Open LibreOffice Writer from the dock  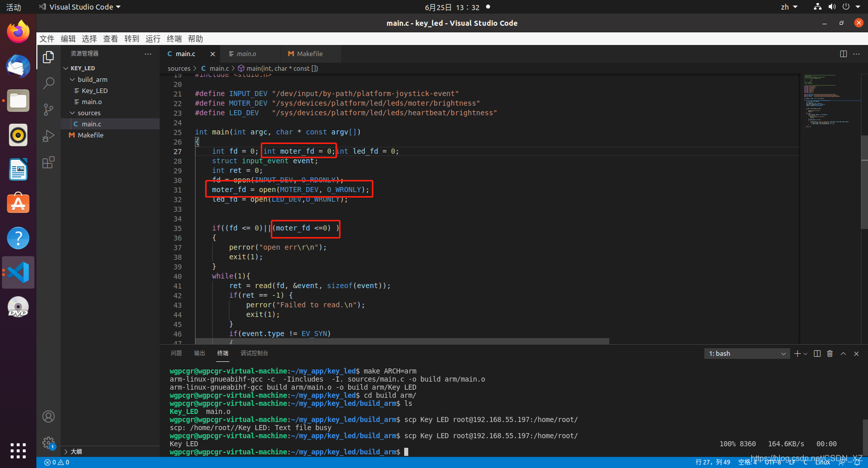click(18, 170)
